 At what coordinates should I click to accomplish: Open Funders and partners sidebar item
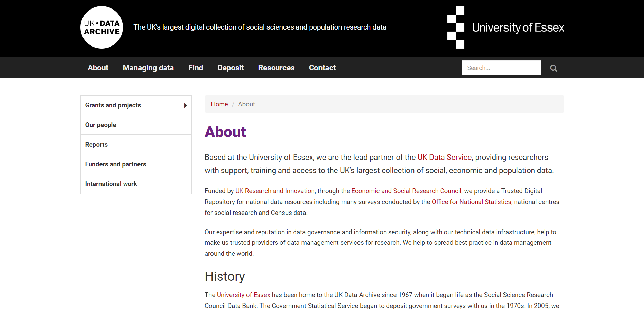[115, 164]
